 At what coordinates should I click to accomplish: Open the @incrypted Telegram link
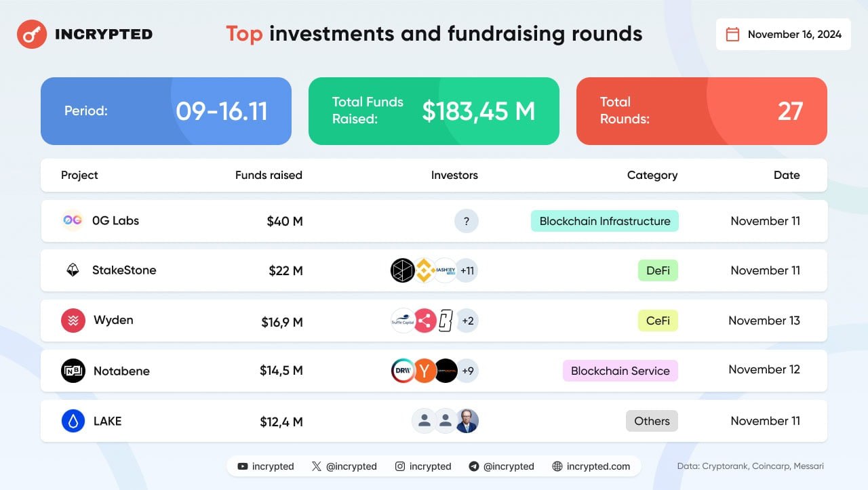pos(502,466)
